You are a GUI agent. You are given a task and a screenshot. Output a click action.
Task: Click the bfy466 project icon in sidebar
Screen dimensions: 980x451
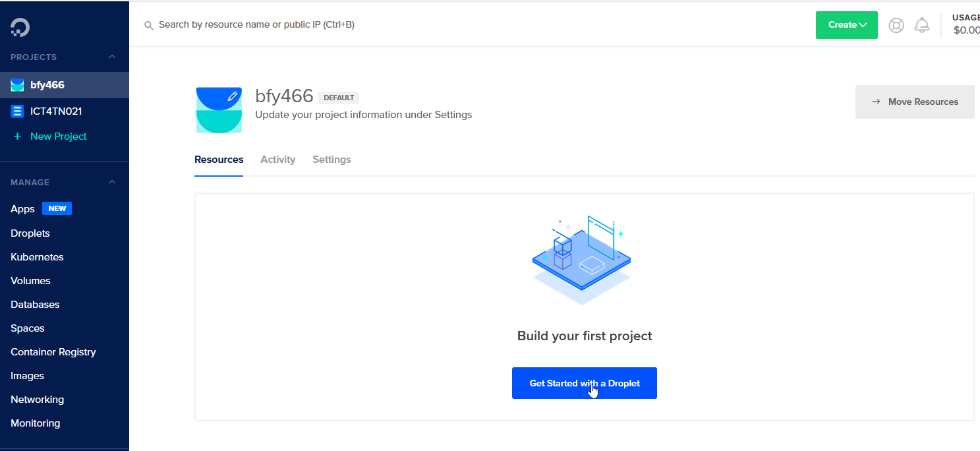(17, 85)
